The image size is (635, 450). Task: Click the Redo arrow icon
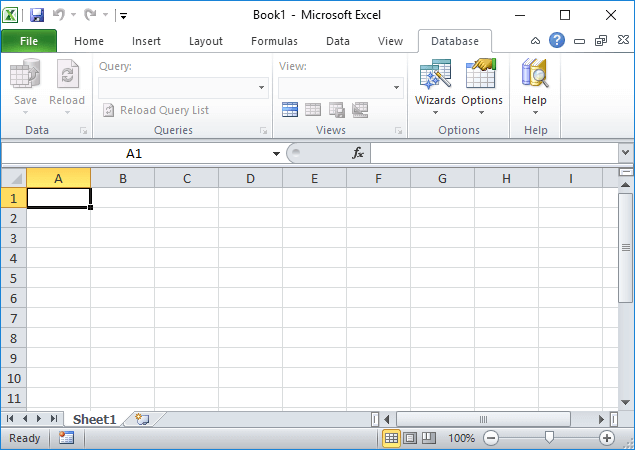pyautogui.click(x=90, y=15)
